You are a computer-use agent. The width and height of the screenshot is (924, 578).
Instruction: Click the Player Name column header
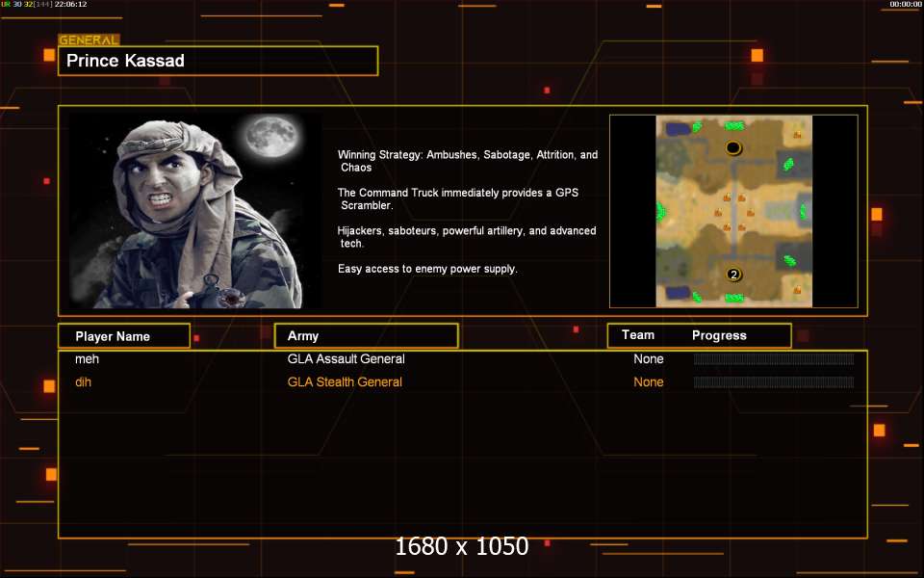pos(124,336)
